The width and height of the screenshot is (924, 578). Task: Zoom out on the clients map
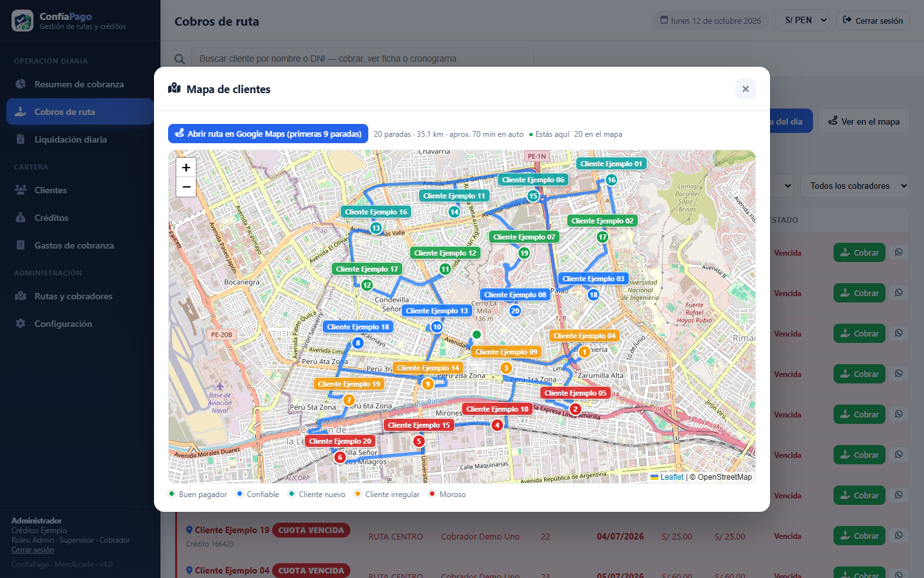pos(186,187)
